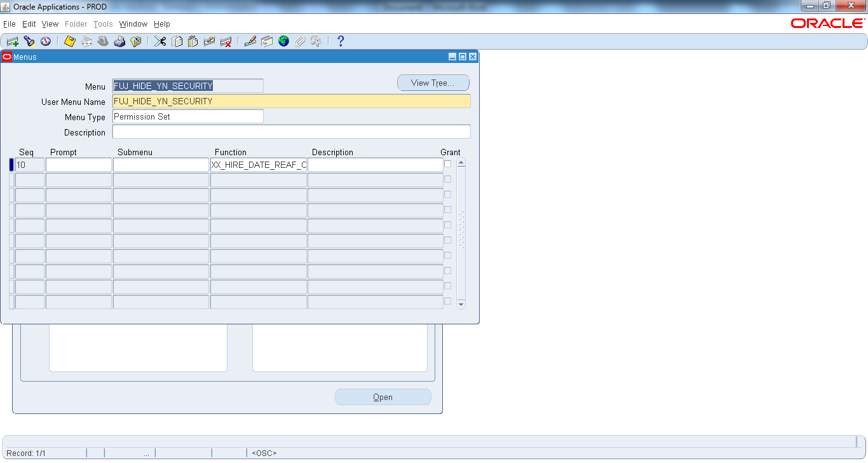
Task: Click the New record toolbar icon
Action: pos(12,41)
